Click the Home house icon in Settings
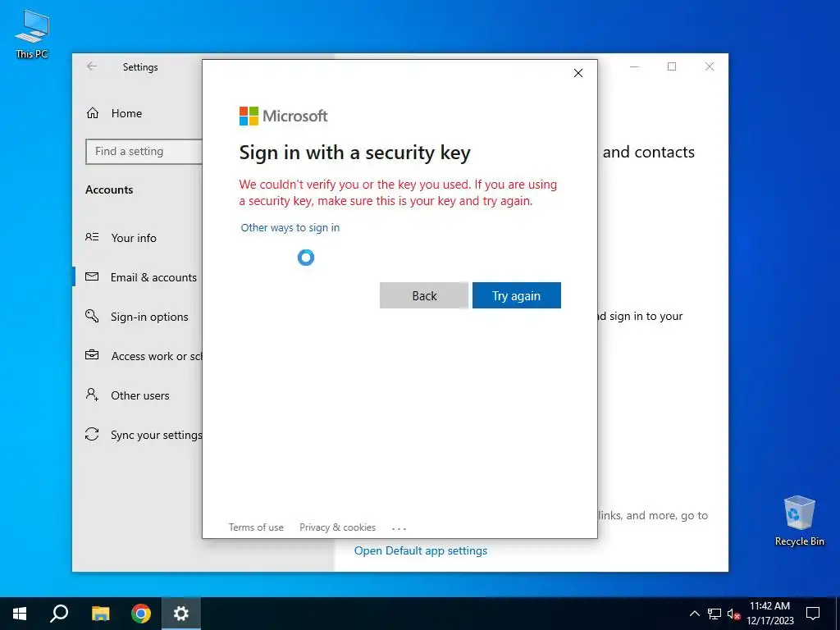This screenshot has height=630, width=840. [x=93, y=113]
